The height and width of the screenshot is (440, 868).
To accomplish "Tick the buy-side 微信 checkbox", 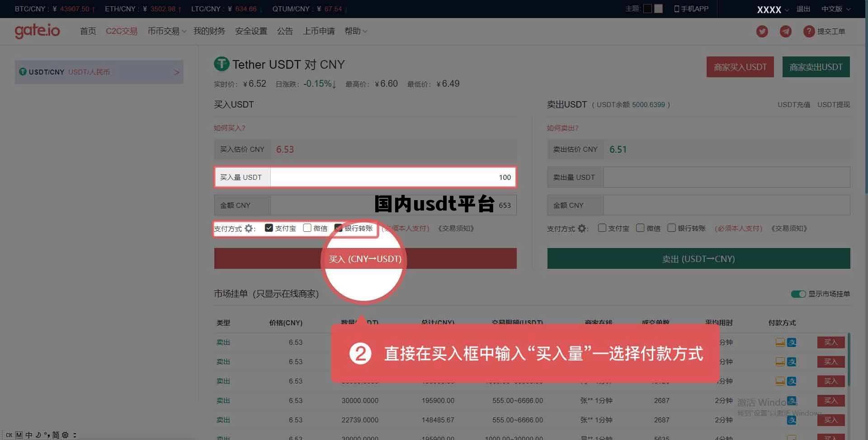I will [x=307, y=228].
